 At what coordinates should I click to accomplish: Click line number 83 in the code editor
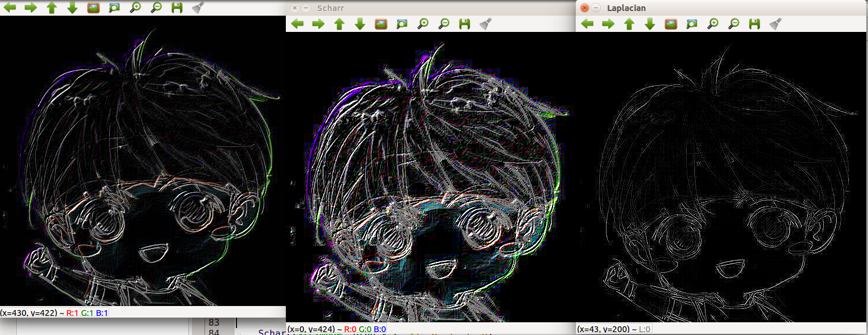click(214, 322)
